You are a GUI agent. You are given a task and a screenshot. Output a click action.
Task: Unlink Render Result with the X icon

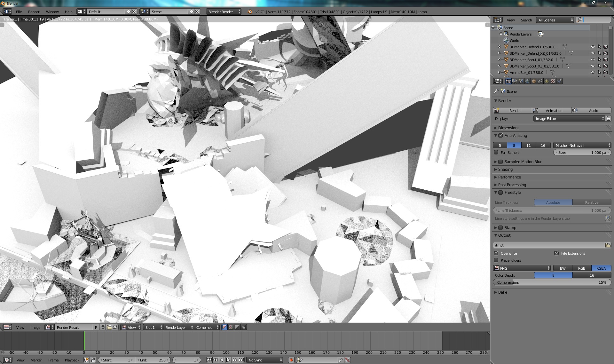click(115, 327)
